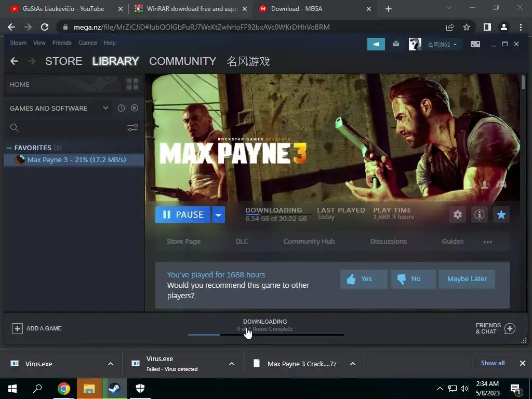The image size is (532, 399).
Task: Expand Max Payne 3 Crack download options
Action: click(x=353, y=364)
